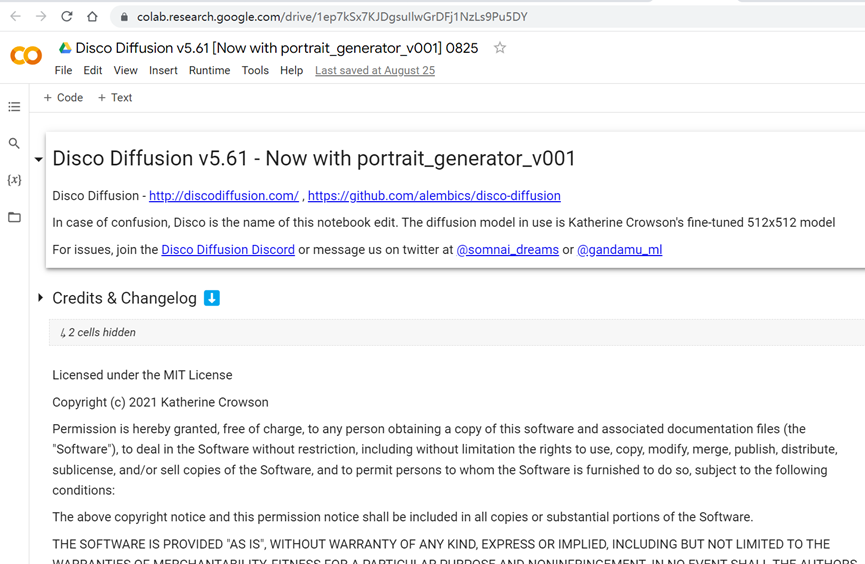
Task: Click the Colab logo icon
Action: point(26,55)
